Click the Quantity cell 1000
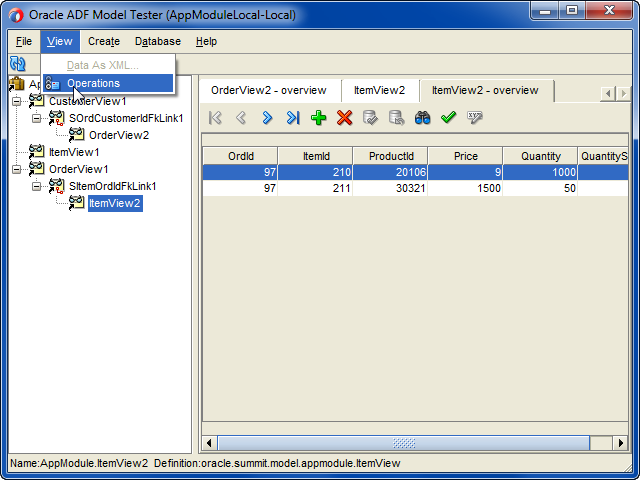Image resolution: width=640 pixels, height=480 pixels. (x=540, y=172)
